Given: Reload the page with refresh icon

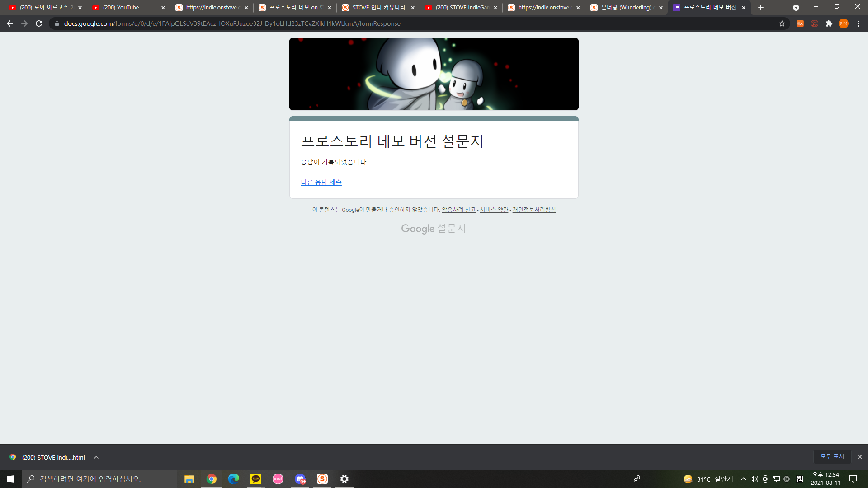Looking at the screenshot, I should pos(39,23).
